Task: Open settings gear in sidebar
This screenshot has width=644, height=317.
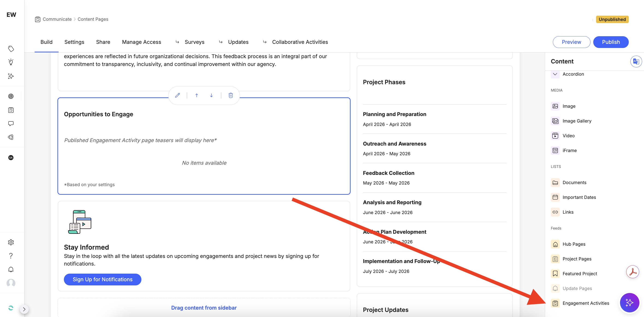Action: click(11, 242)
